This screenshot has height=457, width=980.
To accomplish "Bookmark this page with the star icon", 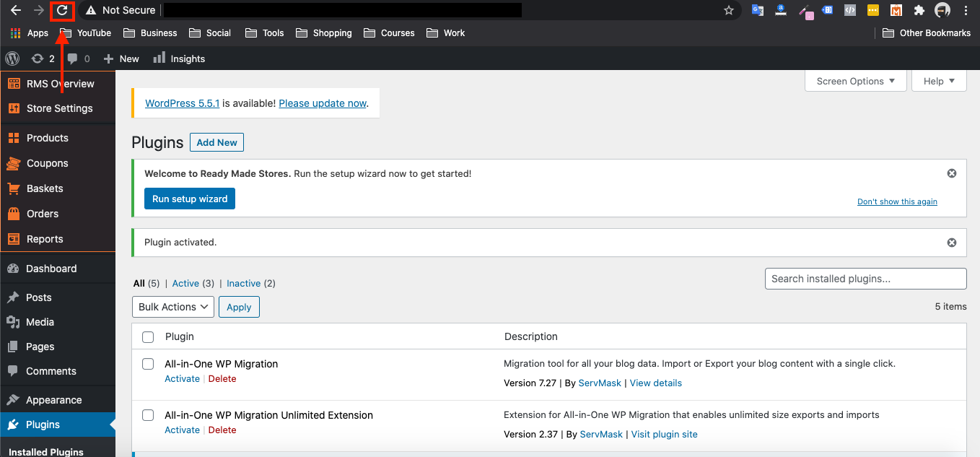I will point(729,10).
